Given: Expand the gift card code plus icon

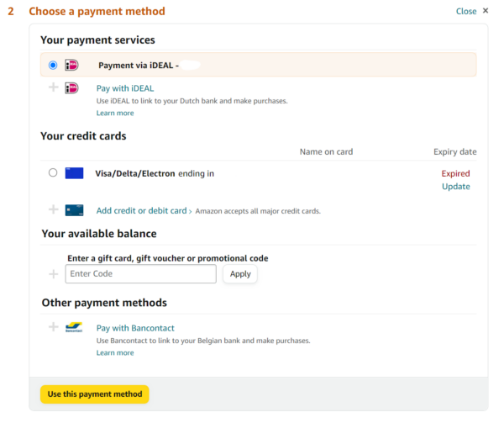Looking at the screenshot, I should point(54,274).
